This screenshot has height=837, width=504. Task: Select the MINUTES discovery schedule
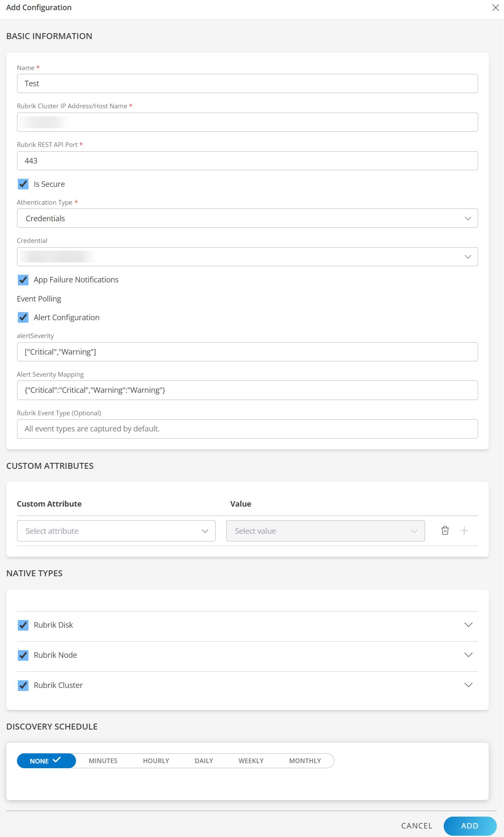(x=103, y=761)
